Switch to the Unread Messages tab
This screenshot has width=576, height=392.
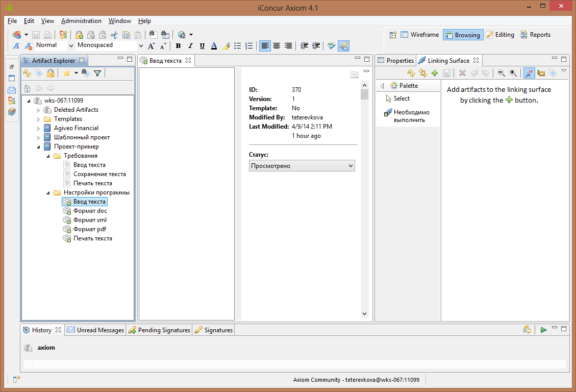[x=95, y=330]
